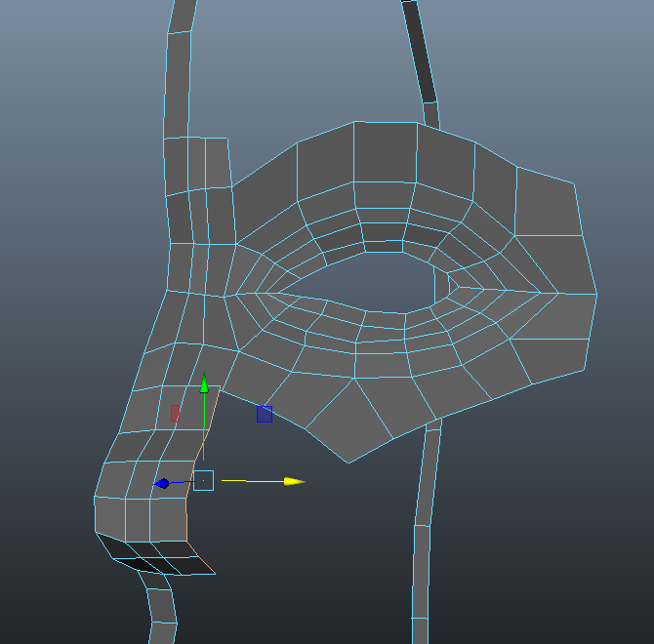Click the cyan center square of the manipulator
This screenshot has height=644, width=654.
(203, 480)
